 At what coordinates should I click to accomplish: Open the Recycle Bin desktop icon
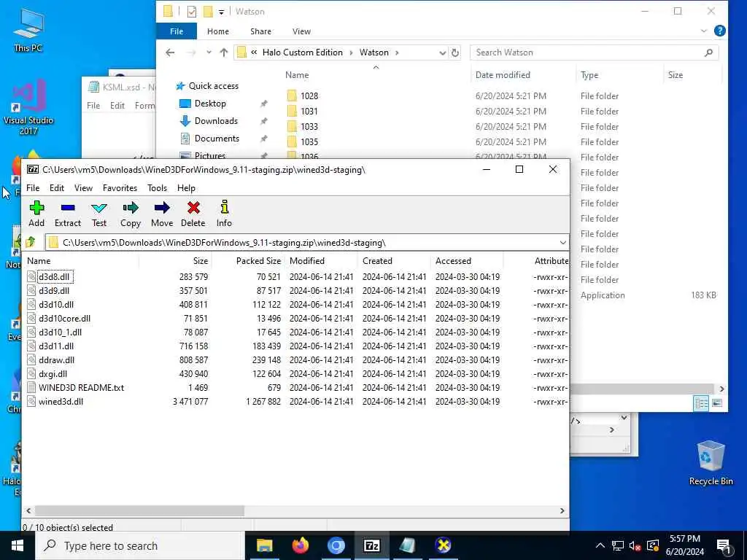[x=711, y=463]
